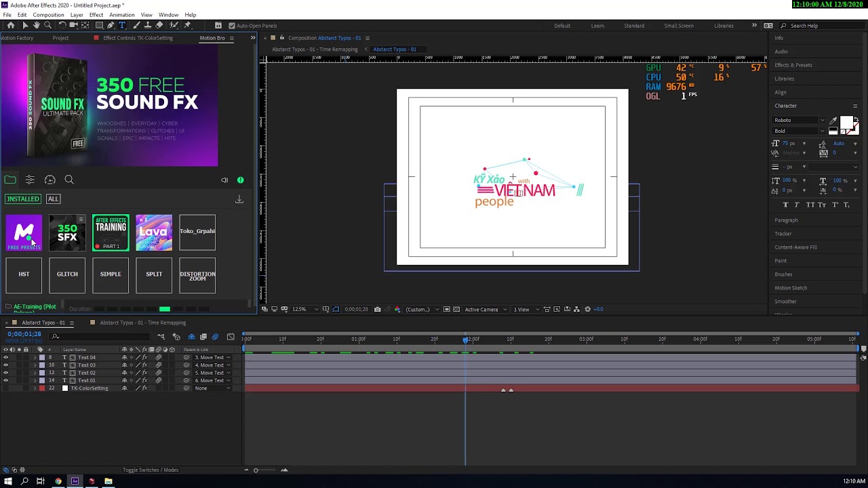
Task: Select the Eraser tool
Action: pos(159,25)
